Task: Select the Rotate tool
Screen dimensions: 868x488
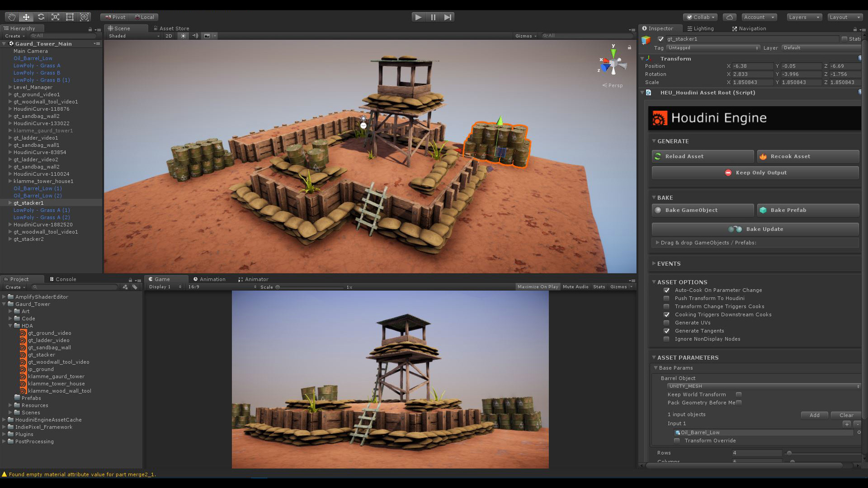Action: 41,17
